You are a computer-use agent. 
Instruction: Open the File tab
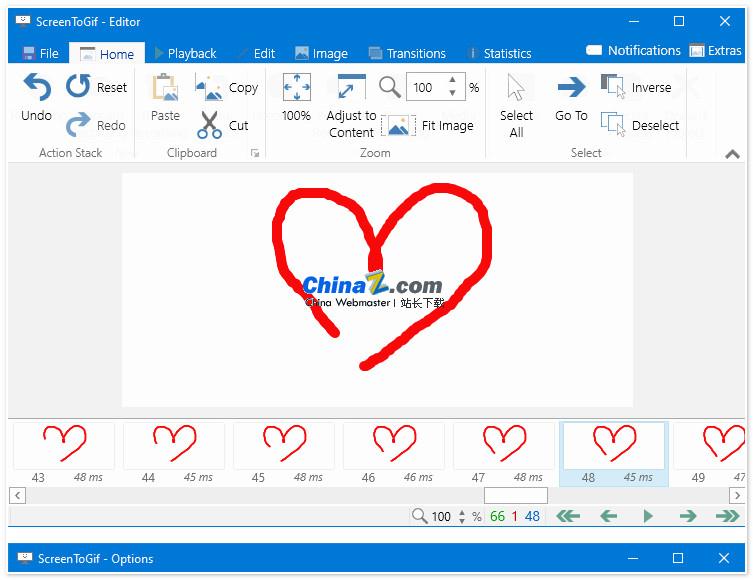41,53
